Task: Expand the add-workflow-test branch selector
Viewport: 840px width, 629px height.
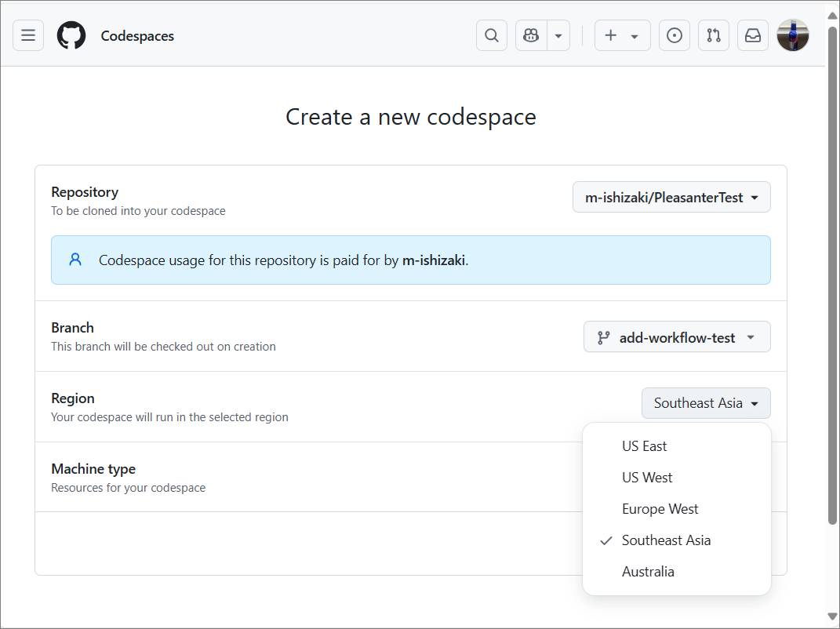Action: (676, 337)
